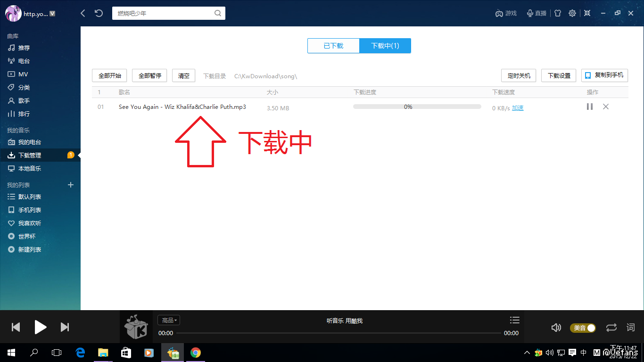This screenshot has height=362, width=644.
Task: Click the search magnifier icon
Action: click(x=218, y=13)
